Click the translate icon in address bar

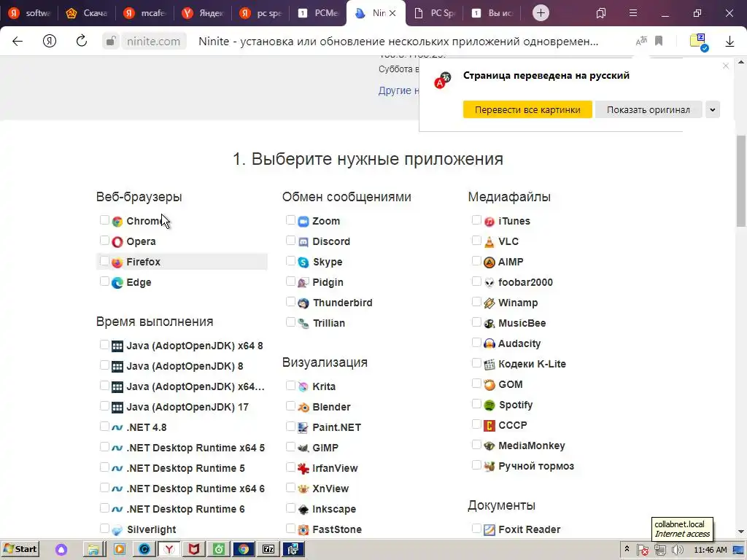tap(641, 41)
